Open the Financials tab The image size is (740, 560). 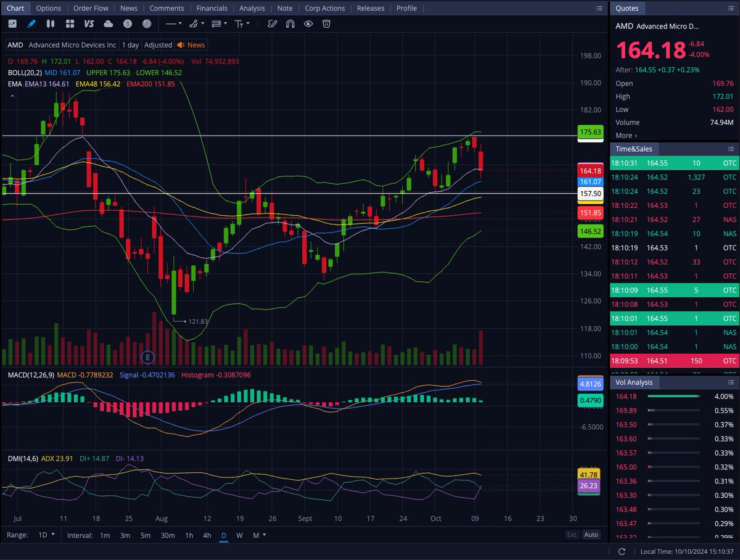pyautogui.click(x=212, y=8)
